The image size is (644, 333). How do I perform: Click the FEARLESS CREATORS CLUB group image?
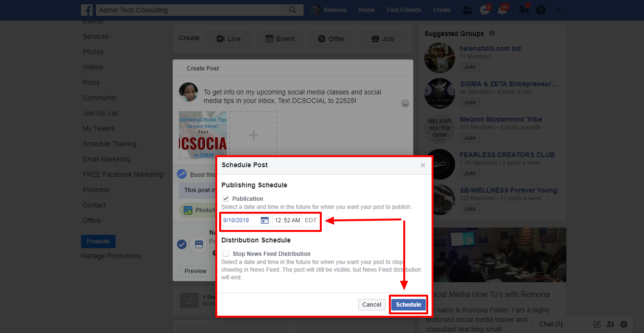(440, 164)
